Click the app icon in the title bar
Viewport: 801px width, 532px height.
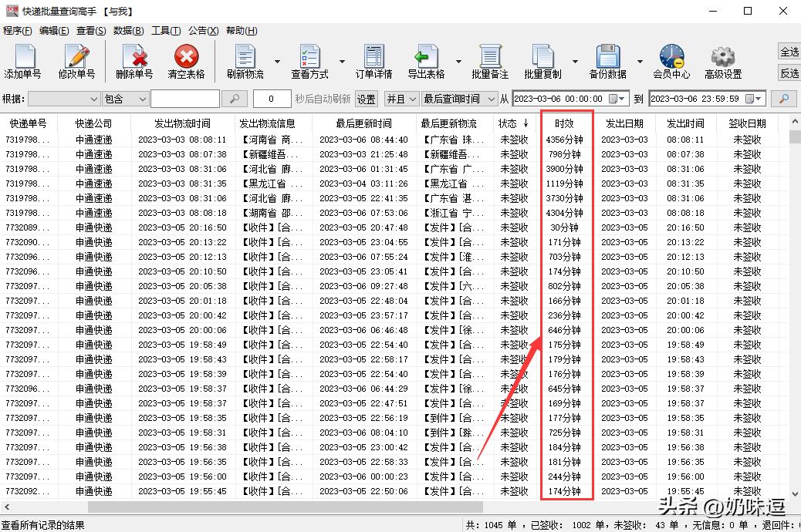pos(12,11)
